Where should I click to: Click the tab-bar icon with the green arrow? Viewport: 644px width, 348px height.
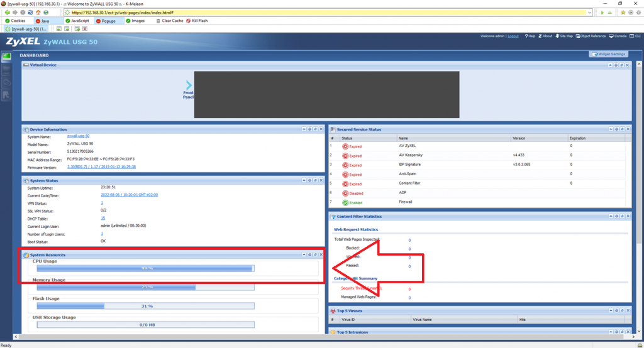(x=77, y=29)
